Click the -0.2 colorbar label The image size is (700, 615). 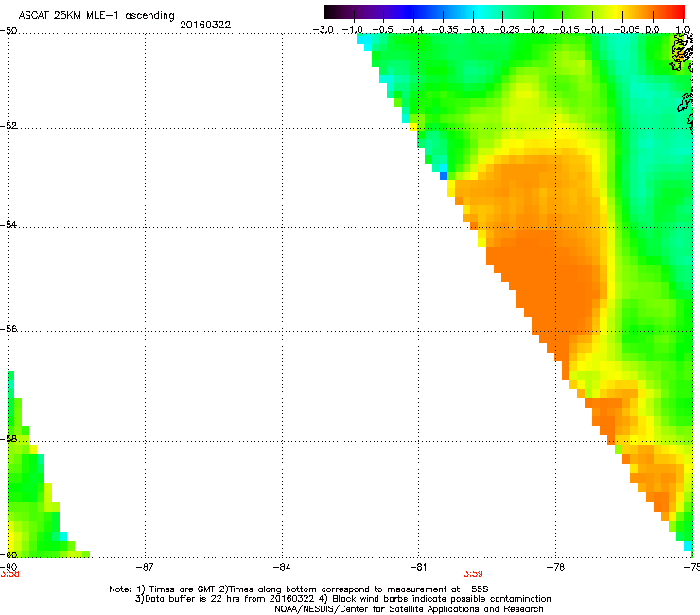534,30
